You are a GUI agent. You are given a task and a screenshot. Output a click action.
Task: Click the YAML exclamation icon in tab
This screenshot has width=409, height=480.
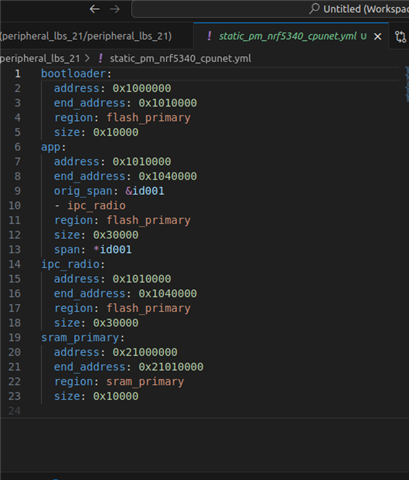[x=209, y=36]
